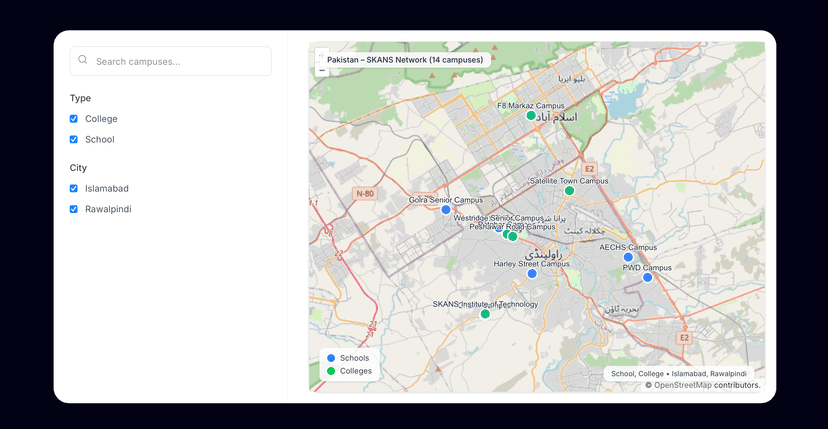Toggle the Islamabad city checkbox

coord(73,189)
